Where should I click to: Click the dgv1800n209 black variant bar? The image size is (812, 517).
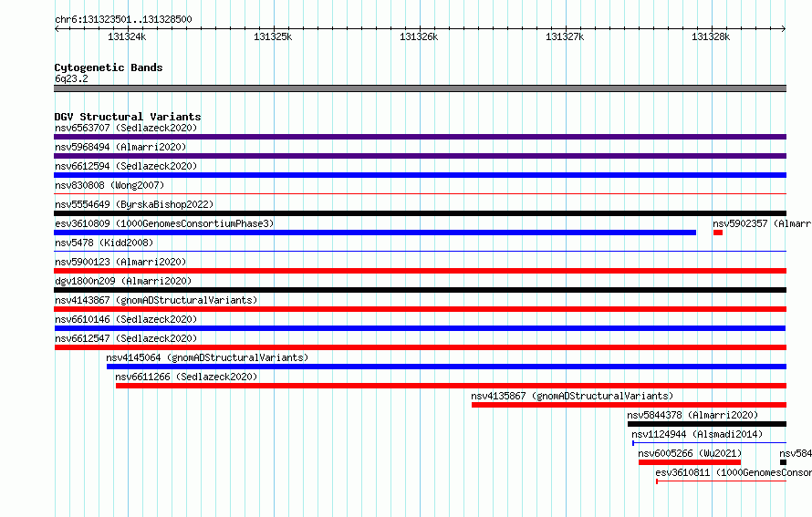(x=420, y=290)
